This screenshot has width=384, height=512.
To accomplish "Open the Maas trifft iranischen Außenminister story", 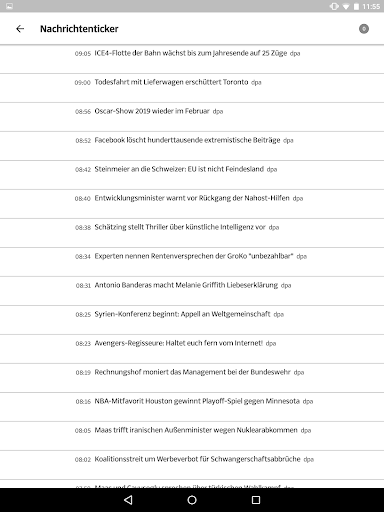I will (x=192, y=436).
